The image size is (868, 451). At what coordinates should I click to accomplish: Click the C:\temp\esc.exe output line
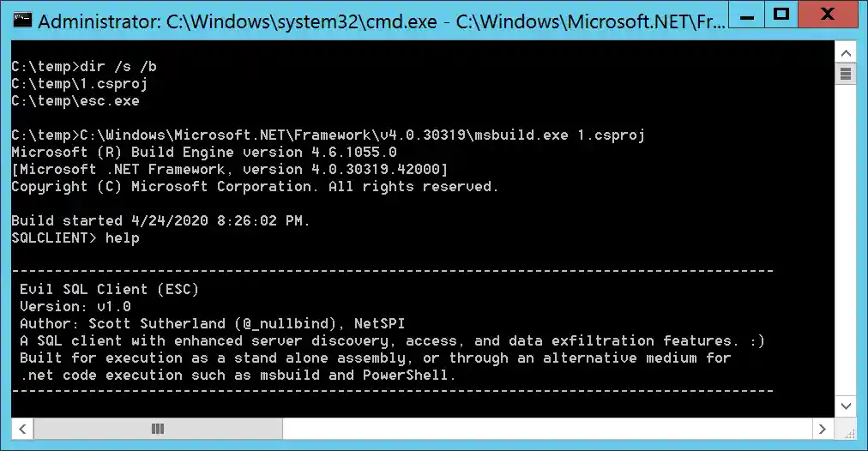coord(75,101)
